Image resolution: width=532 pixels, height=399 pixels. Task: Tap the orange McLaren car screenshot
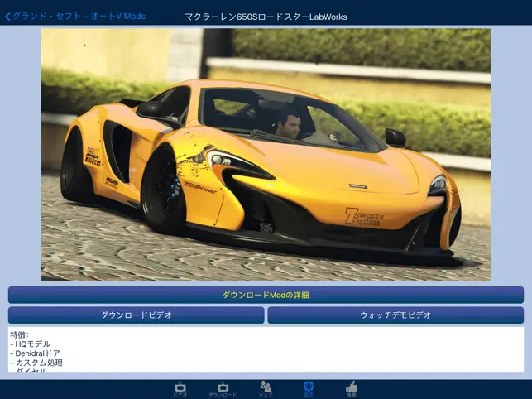click(266, 155)
